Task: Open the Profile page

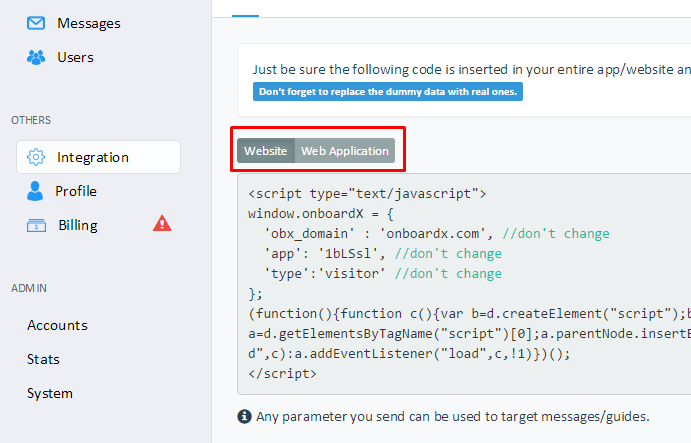Action: (x=76, y=191)
